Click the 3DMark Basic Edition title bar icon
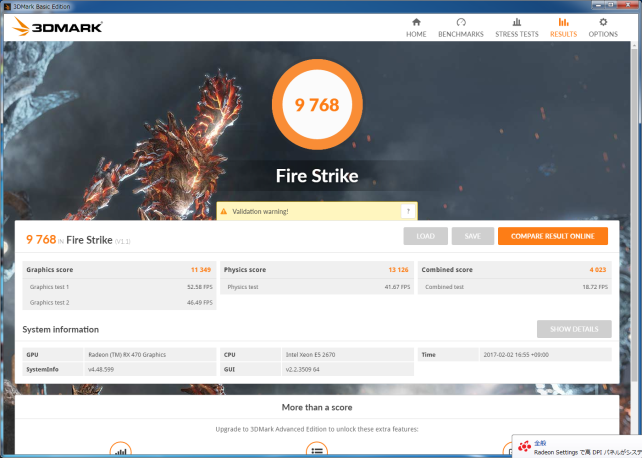The image size is (642, 458). (x=7, y=7)
